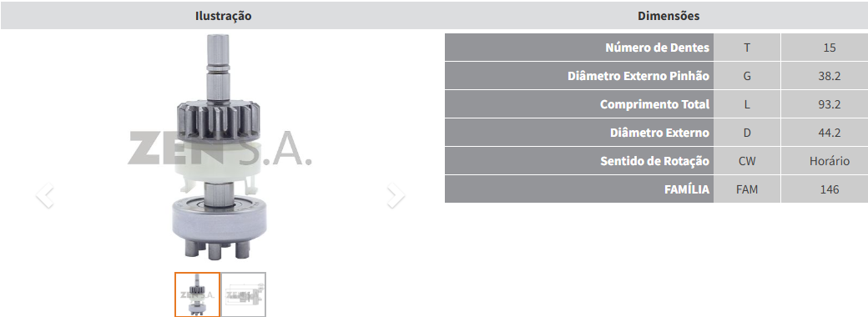Image resolution: width=868 pixels, height=317 pixels.
Task: Click the Horário rotation value
Action: tap(830, 162)
